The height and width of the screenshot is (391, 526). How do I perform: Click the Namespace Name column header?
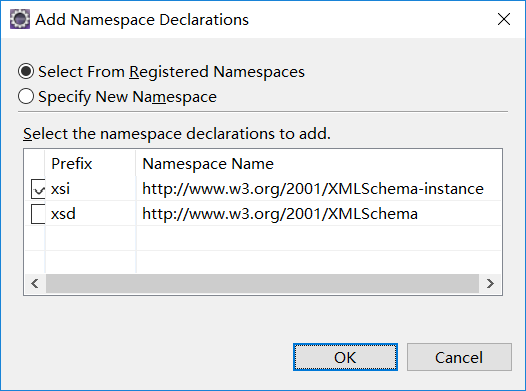point(319,164)
